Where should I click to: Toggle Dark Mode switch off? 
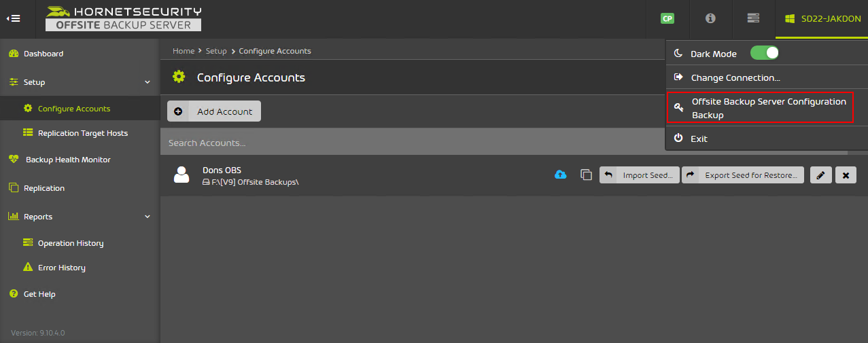click(764, 53)
